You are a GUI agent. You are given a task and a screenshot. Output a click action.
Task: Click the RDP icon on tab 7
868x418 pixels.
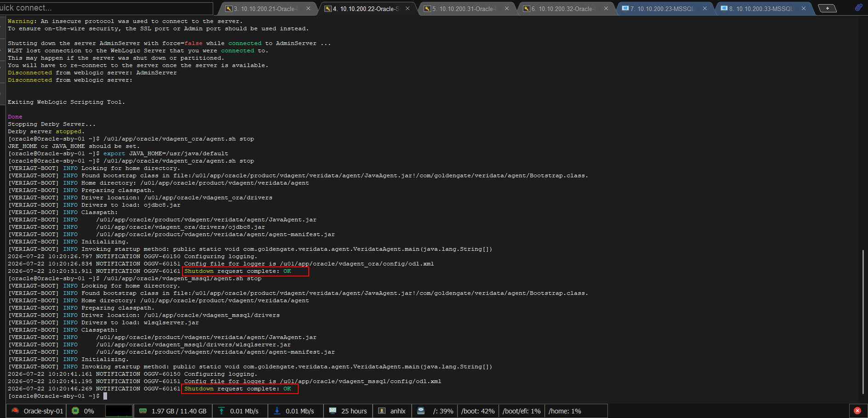click(625, 8)
